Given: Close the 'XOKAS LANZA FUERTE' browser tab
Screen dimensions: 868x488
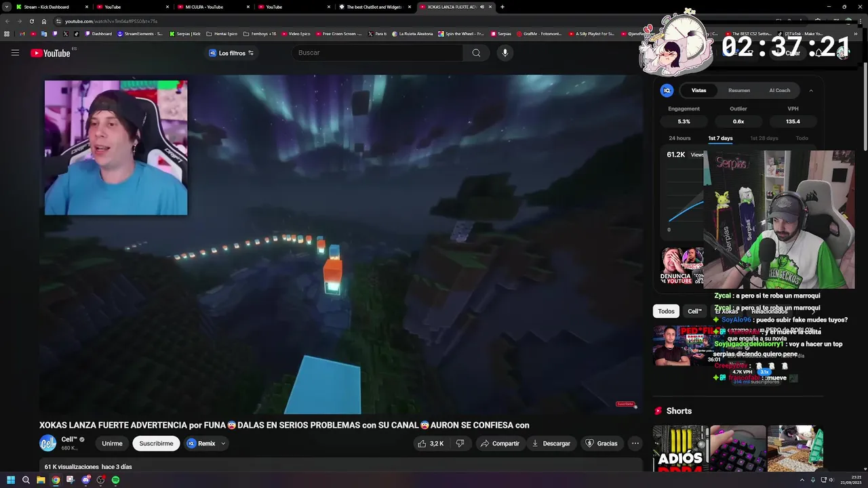Looking at the screenshot, I should point(490,7).
